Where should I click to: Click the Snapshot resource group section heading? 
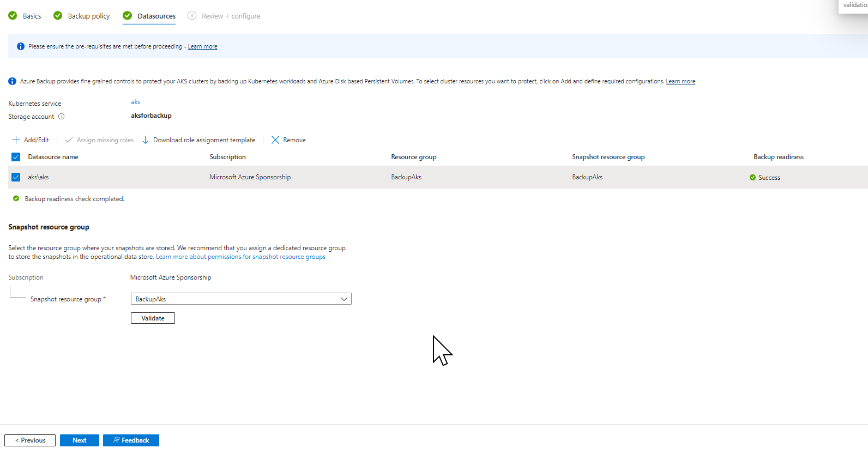(49, 227)
